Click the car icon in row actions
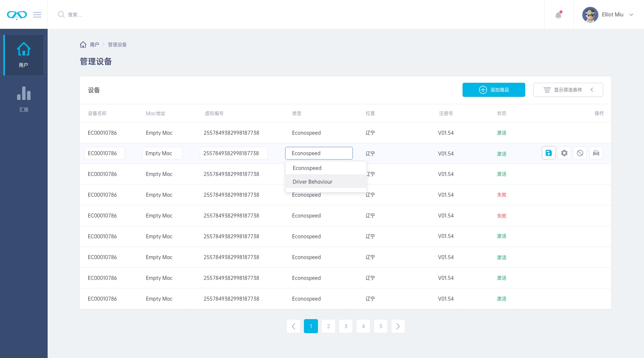This screenshot has height=358, width=644. (596, 153)
